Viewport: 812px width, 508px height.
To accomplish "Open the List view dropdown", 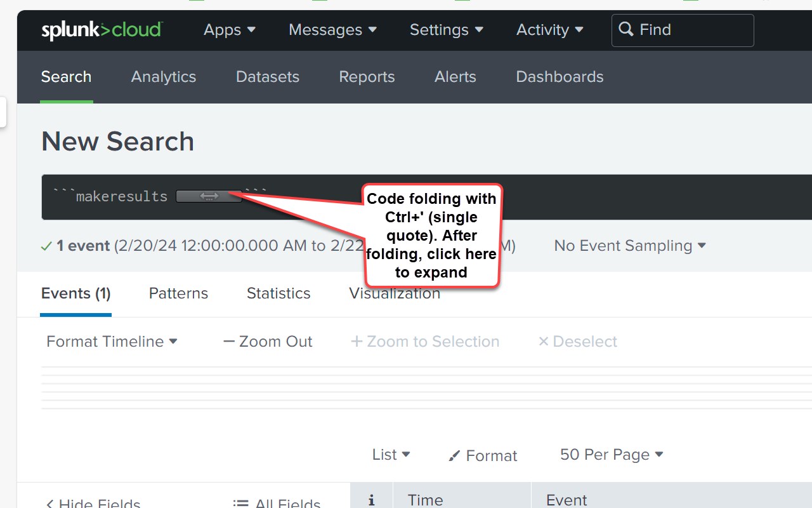I will 391,455.
